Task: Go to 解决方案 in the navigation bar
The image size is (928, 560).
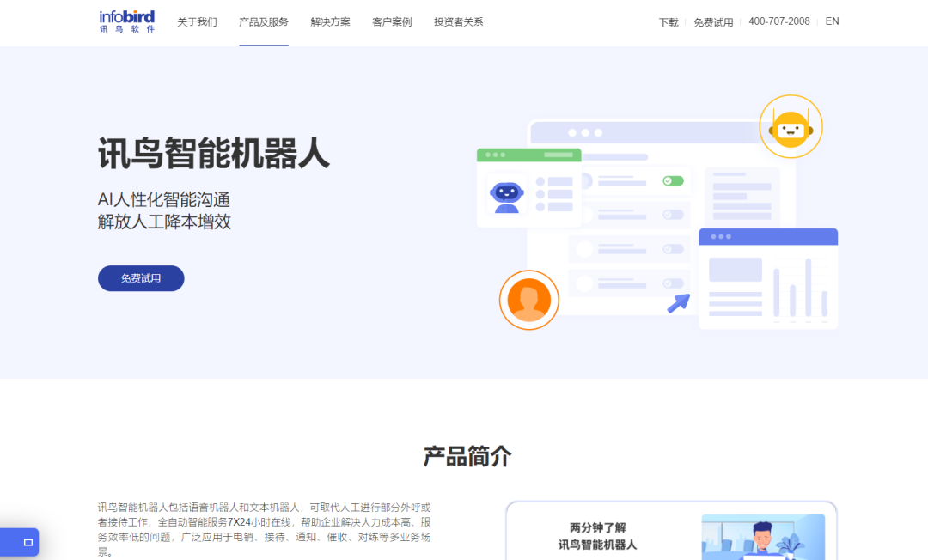Action: [x=330, y=21]
